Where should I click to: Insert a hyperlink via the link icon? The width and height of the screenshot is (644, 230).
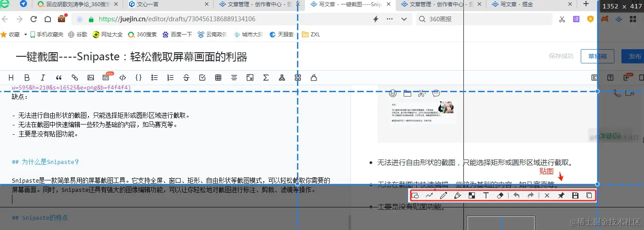(75, 78)
